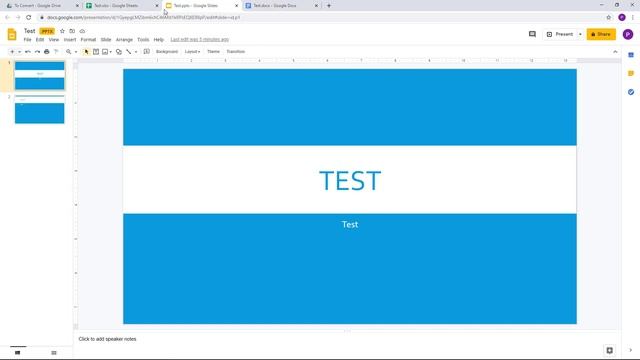
Task: Click the Theme button
Action: [213, 52]
